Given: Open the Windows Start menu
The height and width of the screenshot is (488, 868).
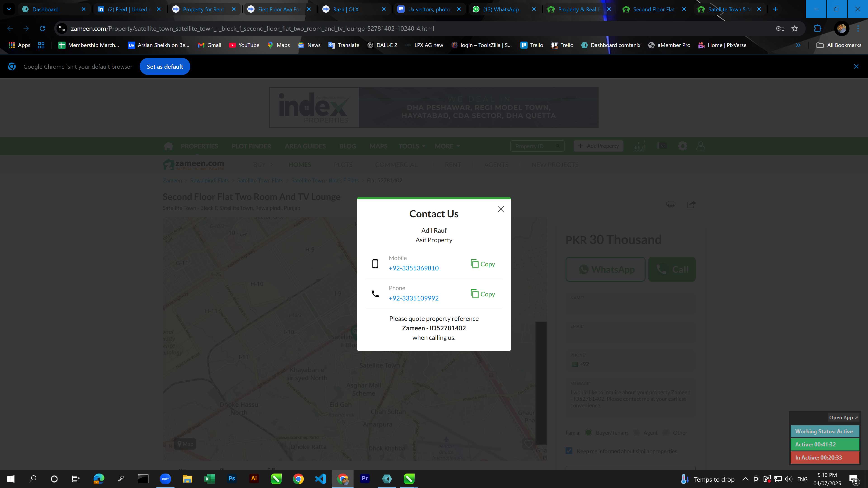Looking at the screenshot, I should 11,479.
